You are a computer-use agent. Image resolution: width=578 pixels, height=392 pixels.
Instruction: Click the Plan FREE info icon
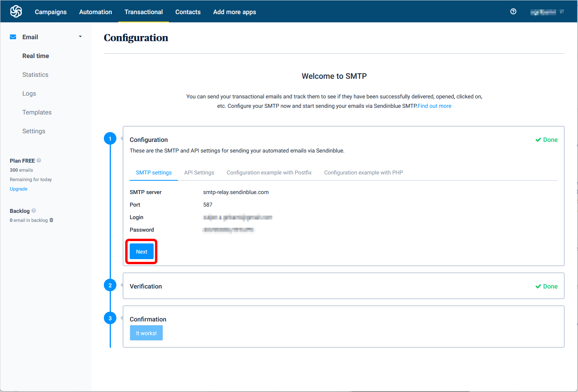click(x=39, y=160)
